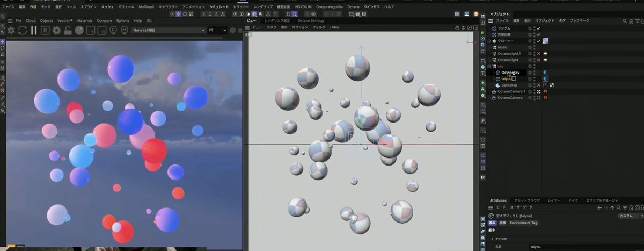
Task: Collapse the sky group in the tree
Action: [x=489, y=66]
